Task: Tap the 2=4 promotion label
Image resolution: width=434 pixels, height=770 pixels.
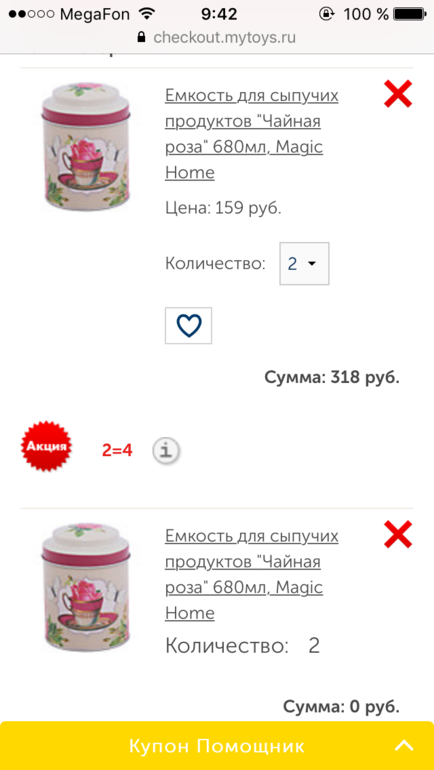Action: click(x=117, y=450)
